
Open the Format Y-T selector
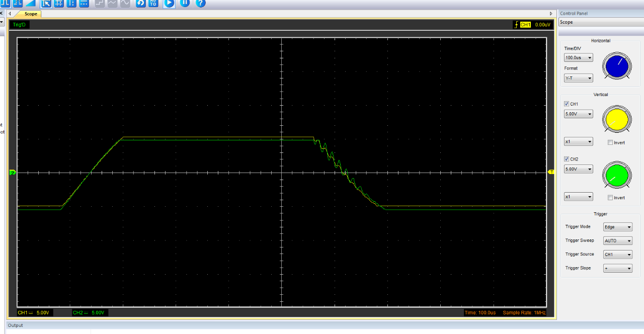pos(578,77)
